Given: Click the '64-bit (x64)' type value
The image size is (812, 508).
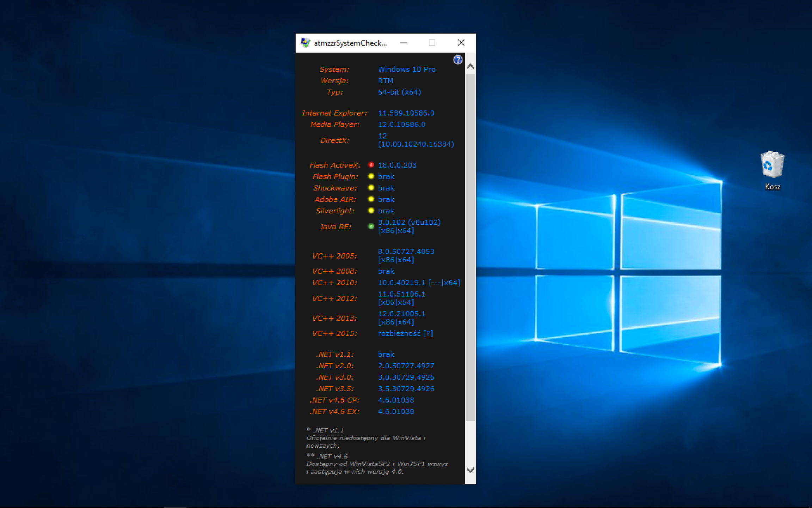Looking at the screenshot, I should point(399,92).
